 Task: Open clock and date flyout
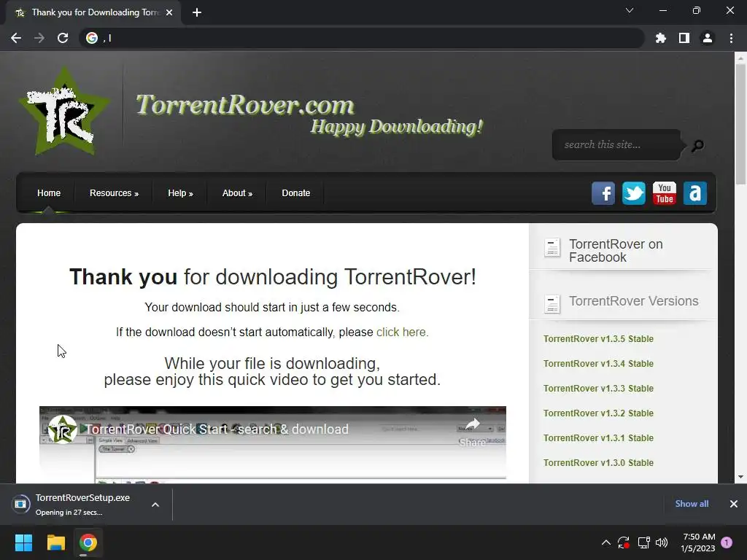pyautogui.click(x=698, y=542)
